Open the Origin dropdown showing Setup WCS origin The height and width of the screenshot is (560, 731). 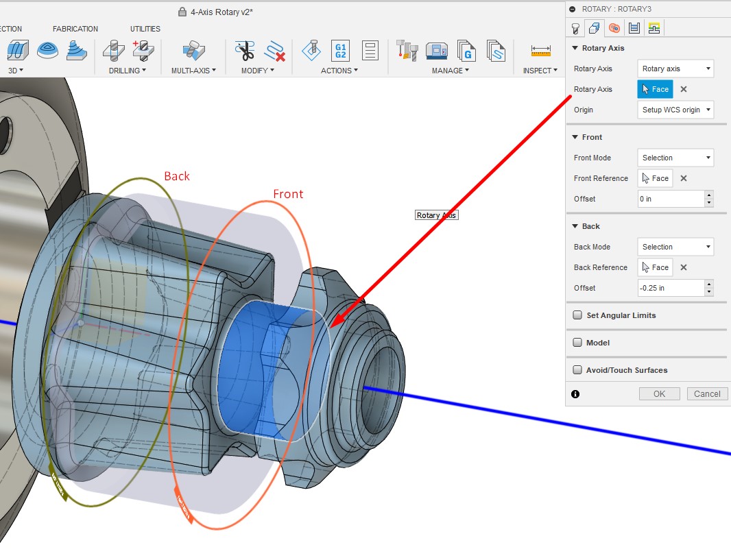[675, 110]
